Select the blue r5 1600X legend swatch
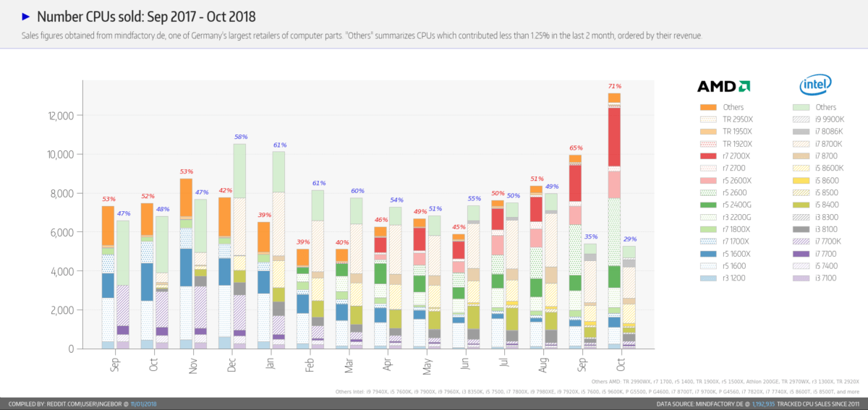Viewport: 868px width, 410px height. [707, 254]
